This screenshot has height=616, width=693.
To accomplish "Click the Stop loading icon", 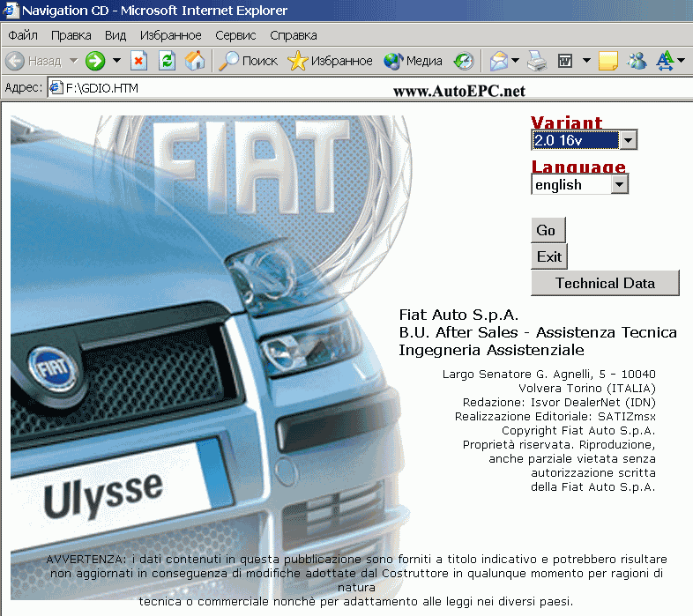I will click(138, 61).
